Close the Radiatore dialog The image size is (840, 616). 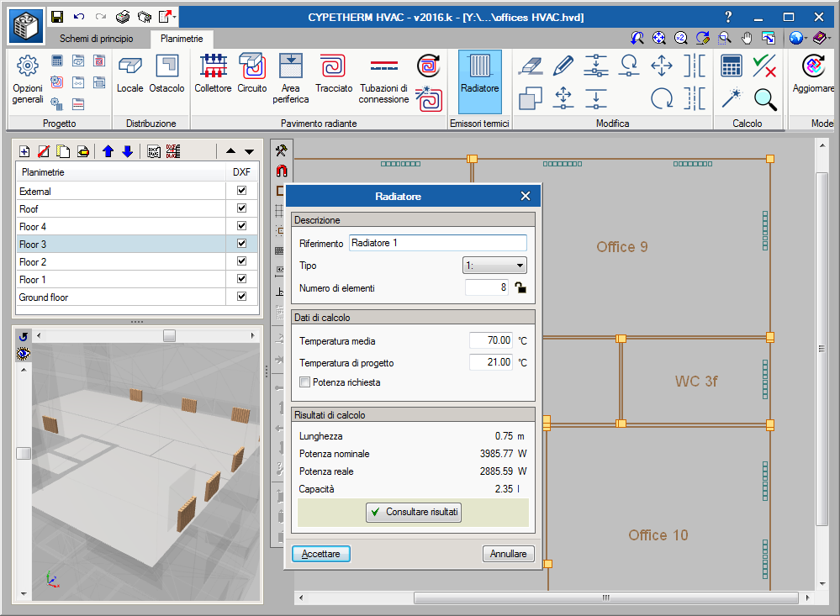pyautogui.click(x=526, y=196)
